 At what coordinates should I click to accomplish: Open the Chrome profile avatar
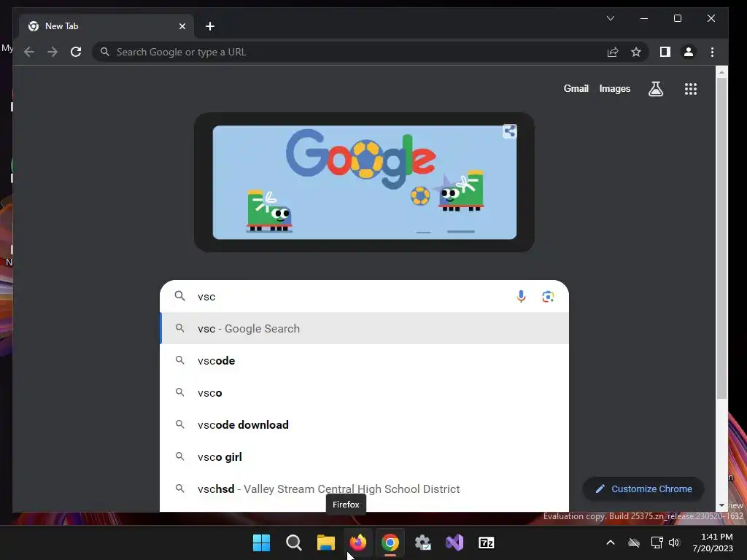(x=689, y=52)
